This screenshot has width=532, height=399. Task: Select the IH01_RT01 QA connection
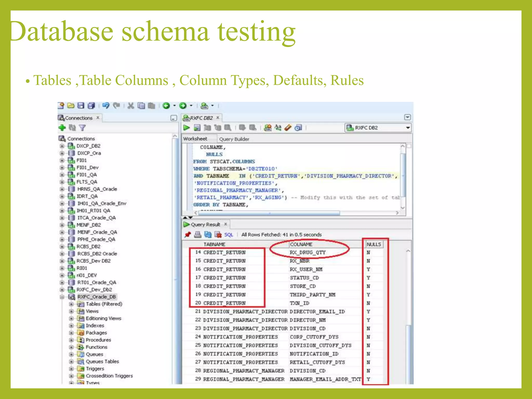coord(93,211)
